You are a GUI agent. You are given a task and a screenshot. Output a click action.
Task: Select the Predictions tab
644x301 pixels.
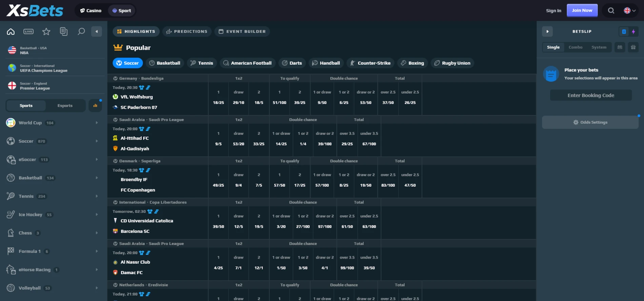187,32
